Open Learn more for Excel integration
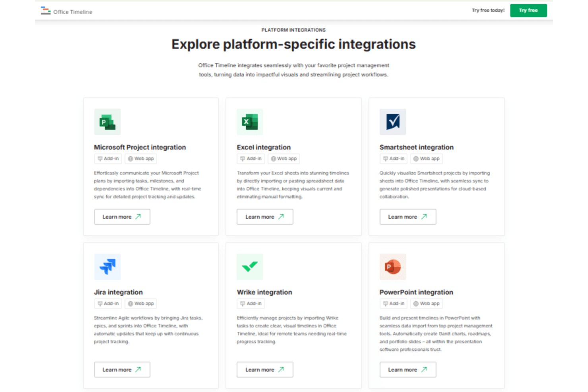 265,217
